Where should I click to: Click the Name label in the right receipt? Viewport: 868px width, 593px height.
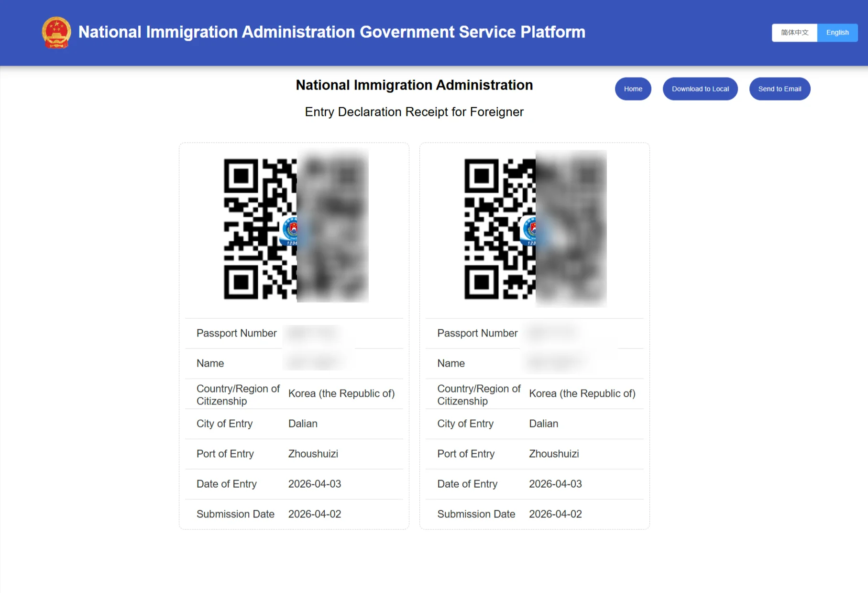point(451,363)
